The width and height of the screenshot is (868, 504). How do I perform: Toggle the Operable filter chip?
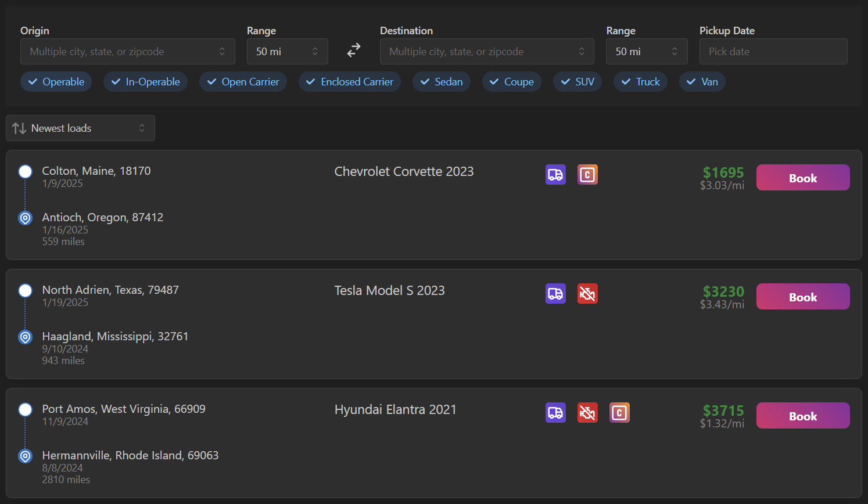56,82
